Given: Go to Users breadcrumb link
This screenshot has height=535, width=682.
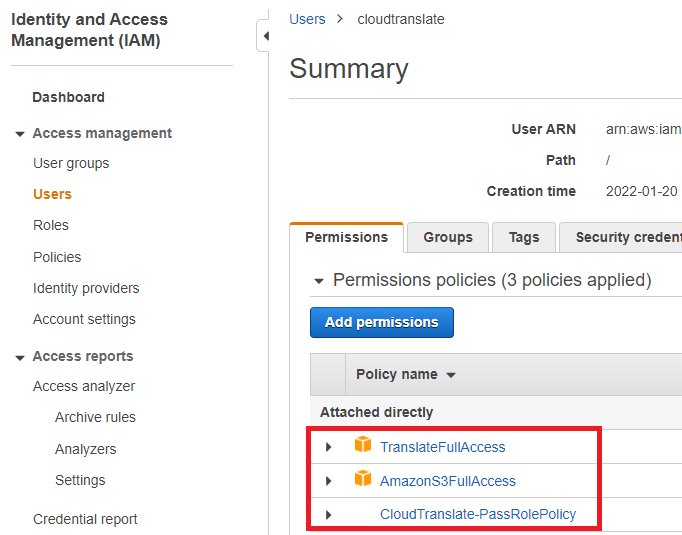Looking at the screenshot, I should point(307,19).
